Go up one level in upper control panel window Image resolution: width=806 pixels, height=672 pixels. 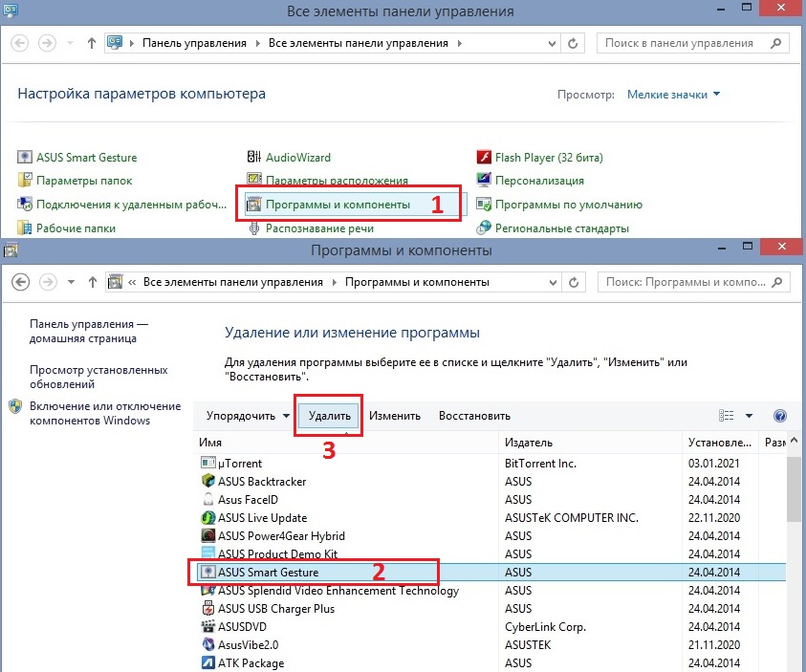point(92,43)
